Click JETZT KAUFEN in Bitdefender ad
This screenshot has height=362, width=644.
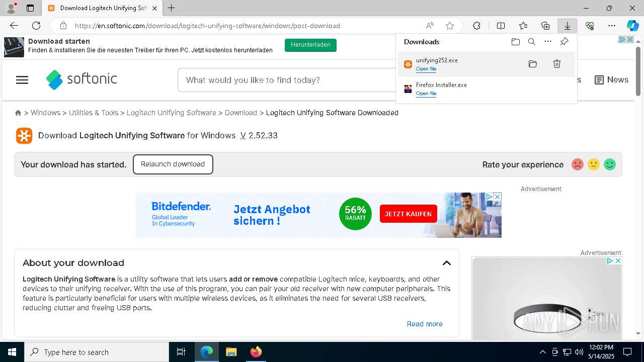[408, 214]
